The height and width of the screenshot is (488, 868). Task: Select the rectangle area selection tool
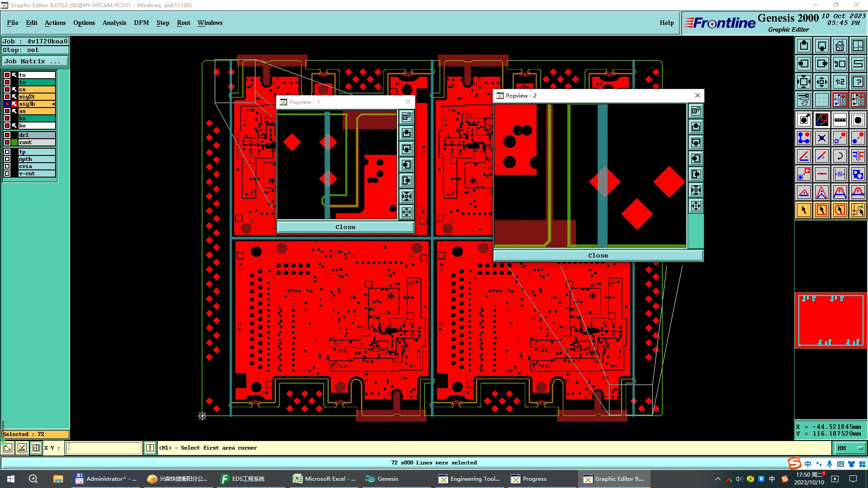coord(822,210)
